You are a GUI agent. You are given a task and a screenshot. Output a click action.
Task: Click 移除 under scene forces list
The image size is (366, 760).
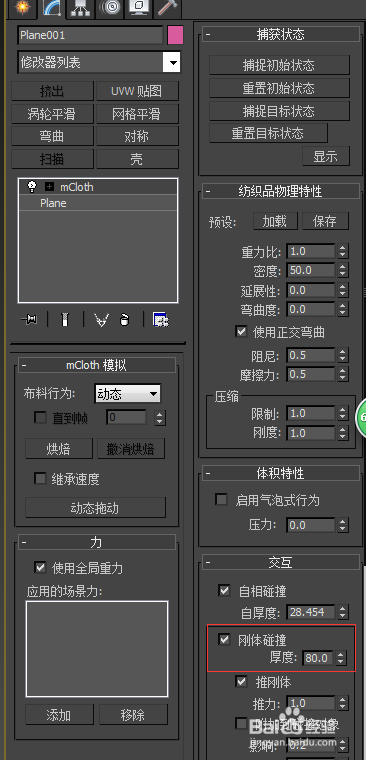point(133,714)
